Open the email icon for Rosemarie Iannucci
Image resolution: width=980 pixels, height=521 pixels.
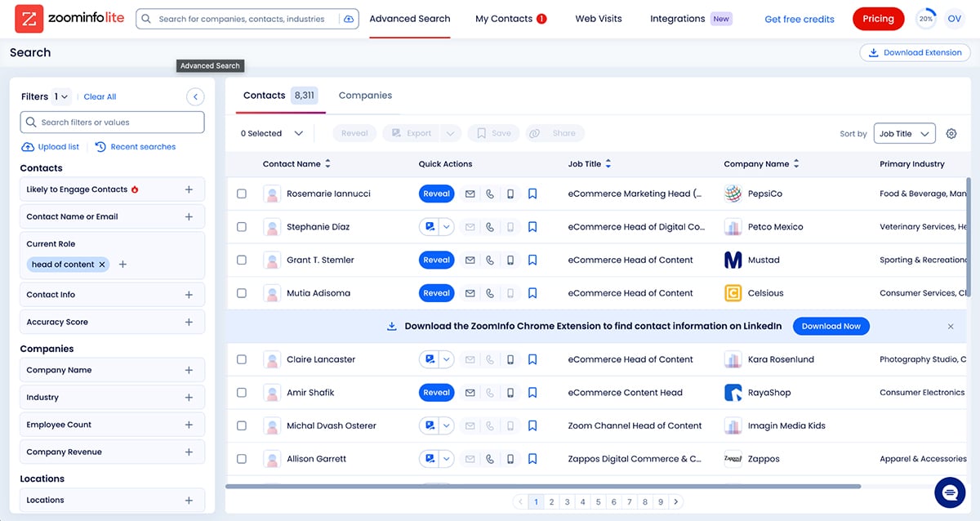(470, 194)
